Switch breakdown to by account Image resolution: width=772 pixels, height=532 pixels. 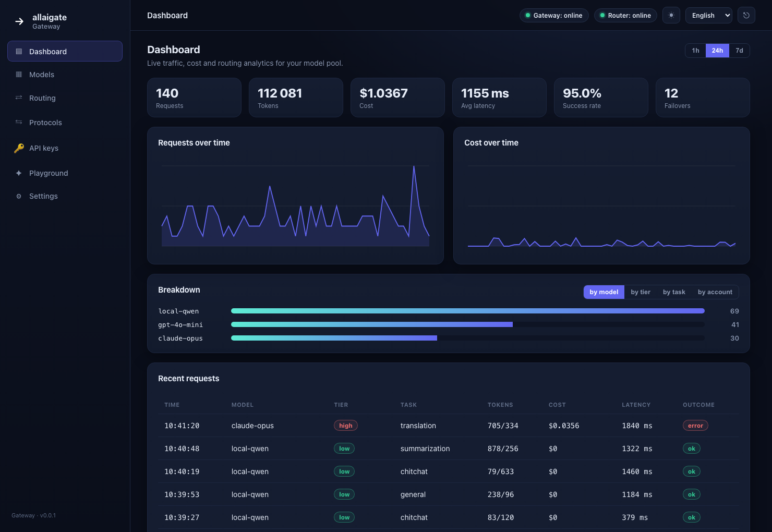[x=715, y=292]
